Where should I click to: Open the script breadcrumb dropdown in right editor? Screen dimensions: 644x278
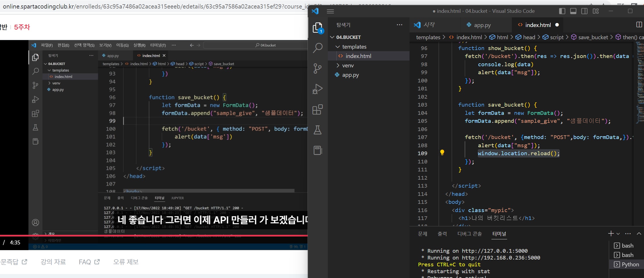(x=553, y=37)
